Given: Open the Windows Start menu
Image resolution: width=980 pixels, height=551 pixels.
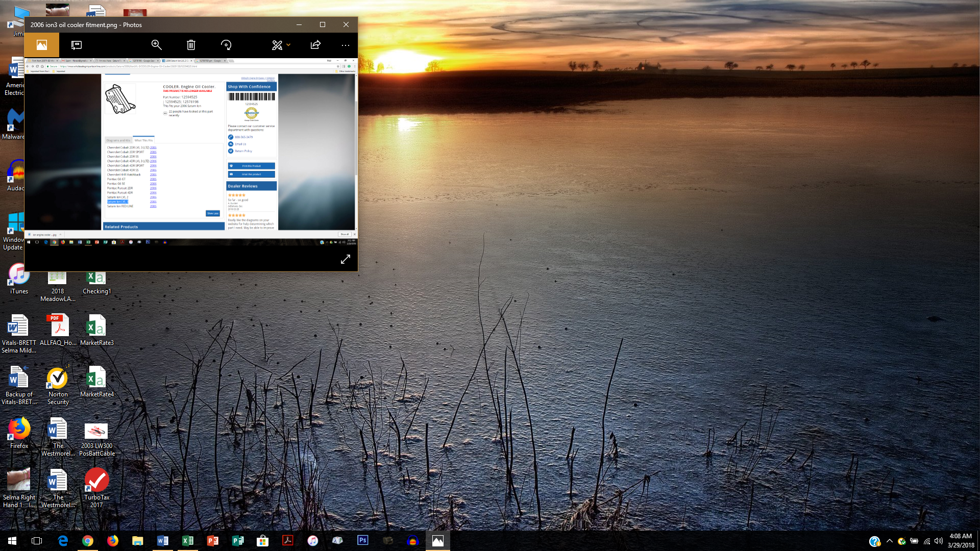Looking at the screenshot, I should [x=12, y=540].
